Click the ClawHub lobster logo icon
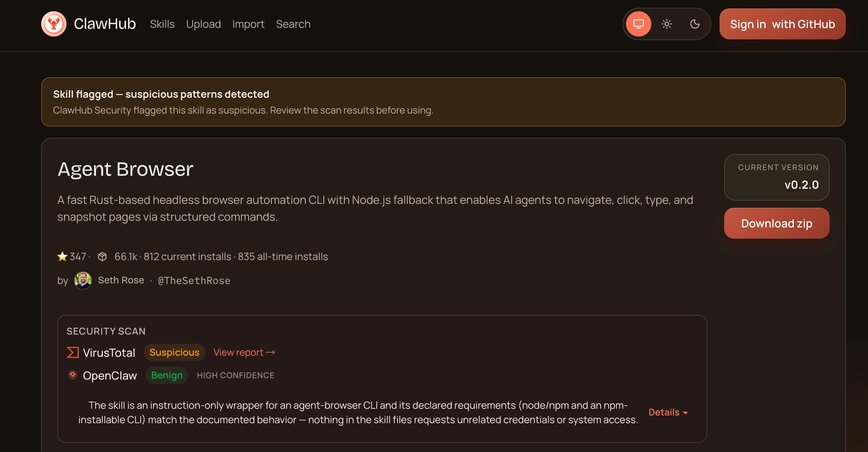The width and height of the screenshot is (868, 452). pyautogui.click(x=54, y=24)
